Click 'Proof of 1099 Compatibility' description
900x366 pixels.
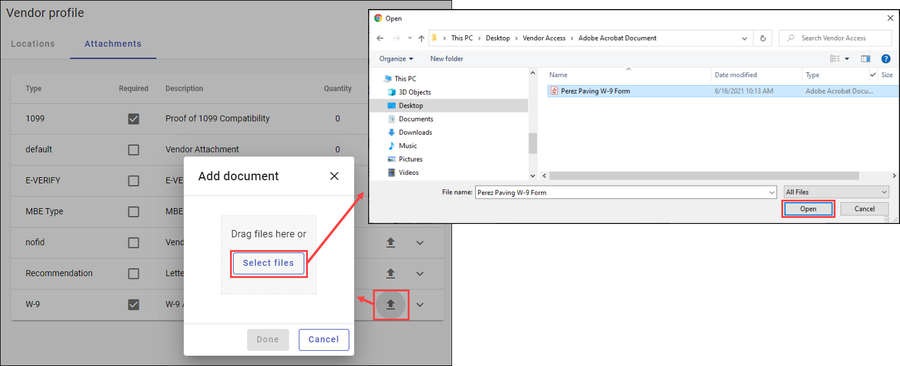[x=218, y=119]
